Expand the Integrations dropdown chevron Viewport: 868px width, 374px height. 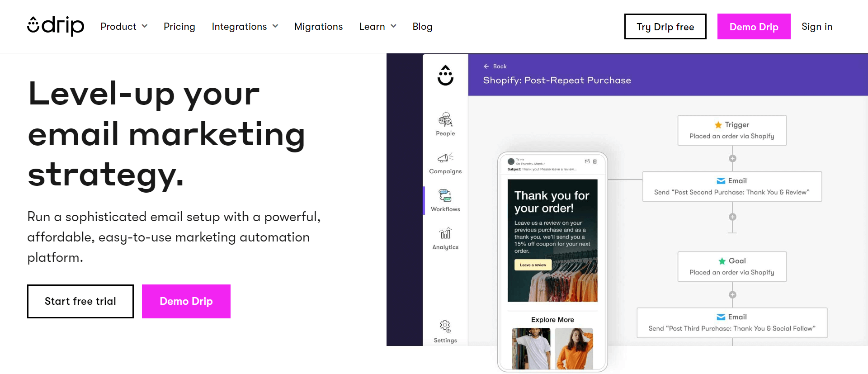275,26
